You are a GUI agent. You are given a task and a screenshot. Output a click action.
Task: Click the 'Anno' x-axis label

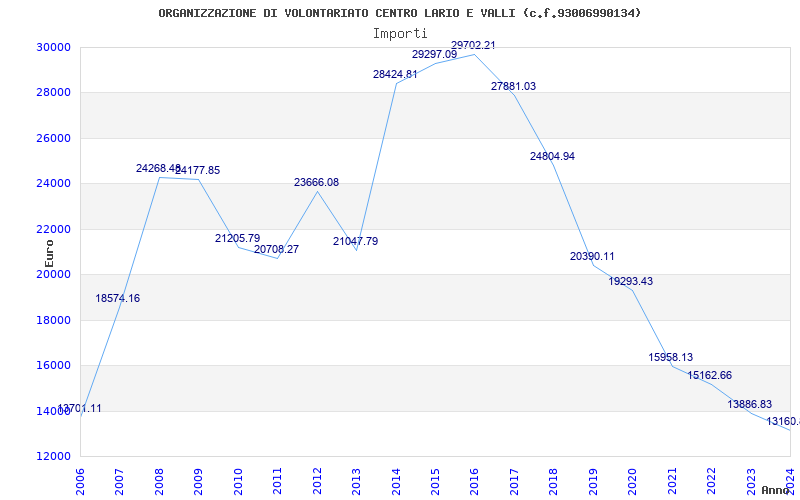(776, 490)
